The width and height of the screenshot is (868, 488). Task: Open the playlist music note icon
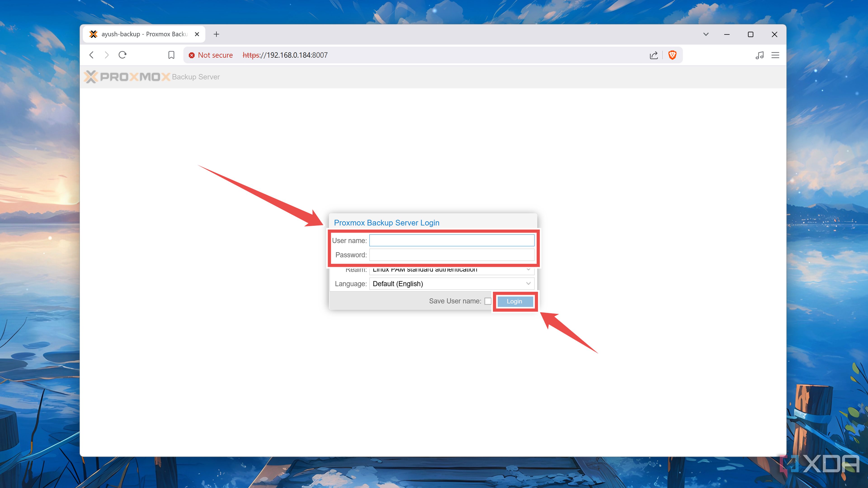[759, 55]
